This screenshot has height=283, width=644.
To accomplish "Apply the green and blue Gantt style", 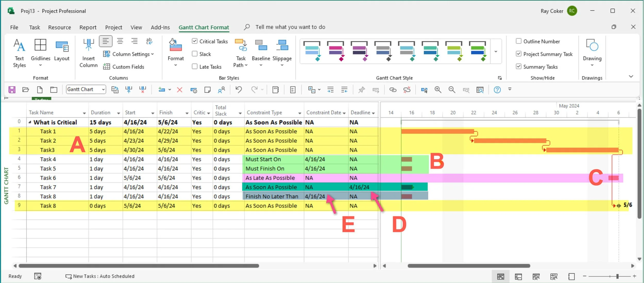I will click(477, 51).
